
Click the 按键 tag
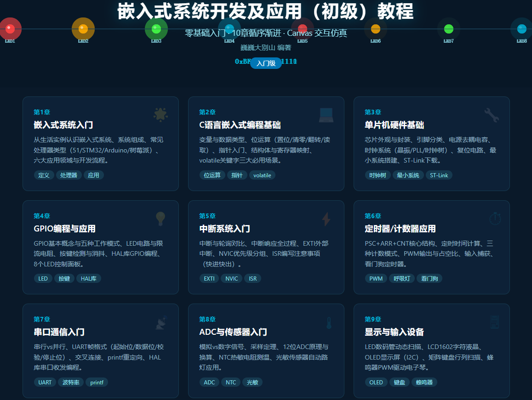pos(64,279)
